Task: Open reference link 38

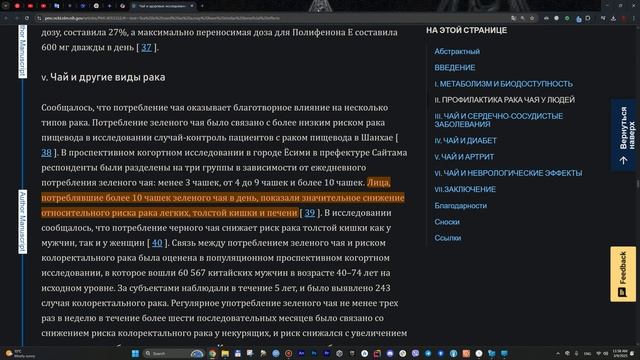Action: (47, 153)
